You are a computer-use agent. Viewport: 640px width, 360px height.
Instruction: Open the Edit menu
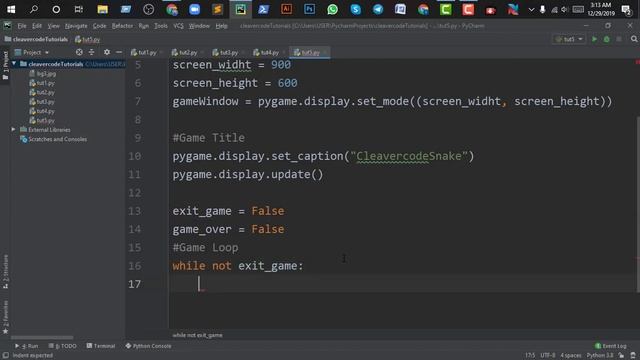click(37, 26)
